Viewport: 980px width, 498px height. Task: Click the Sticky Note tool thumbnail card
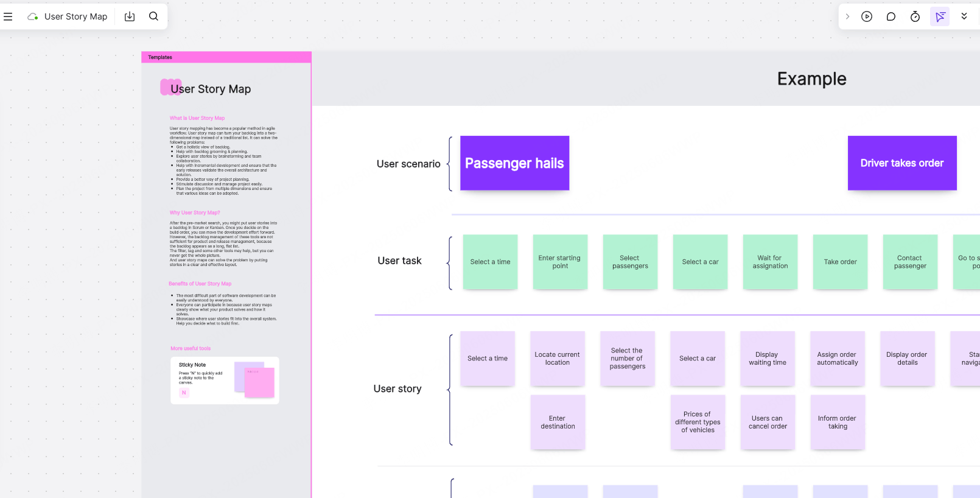pyautogui.click(x=225, y=381)
